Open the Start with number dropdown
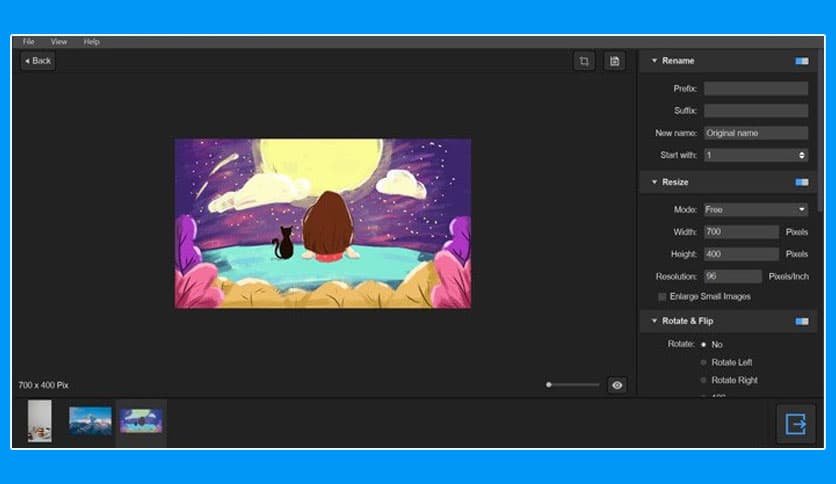Viewport: 836px width, 484px height. (x=755, y=155)
